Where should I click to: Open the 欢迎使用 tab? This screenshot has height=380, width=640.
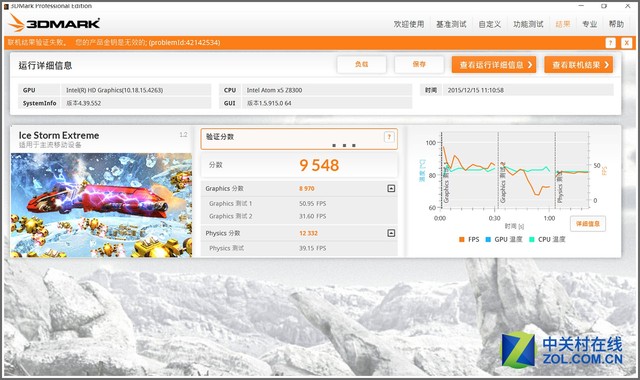tap(409, 24)
